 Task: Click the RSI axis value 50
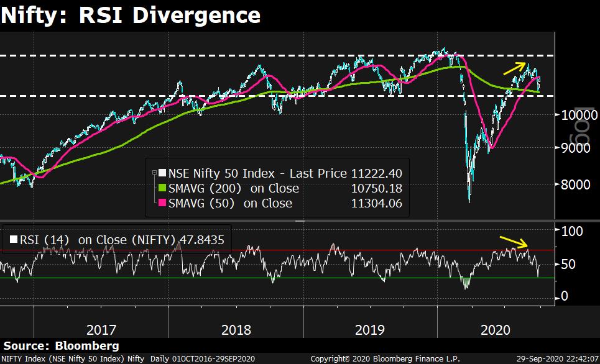[x=569, y=265]
